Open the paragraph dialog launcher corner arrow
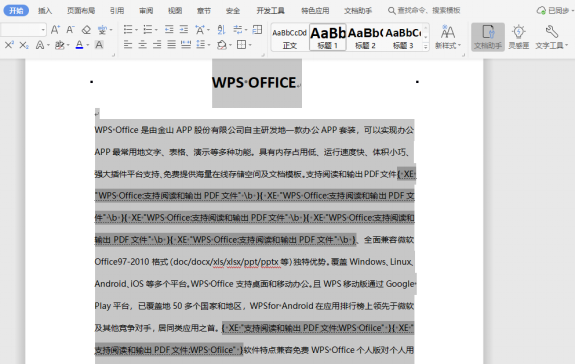Screen dimensions: 576x364 pos(263,55)
